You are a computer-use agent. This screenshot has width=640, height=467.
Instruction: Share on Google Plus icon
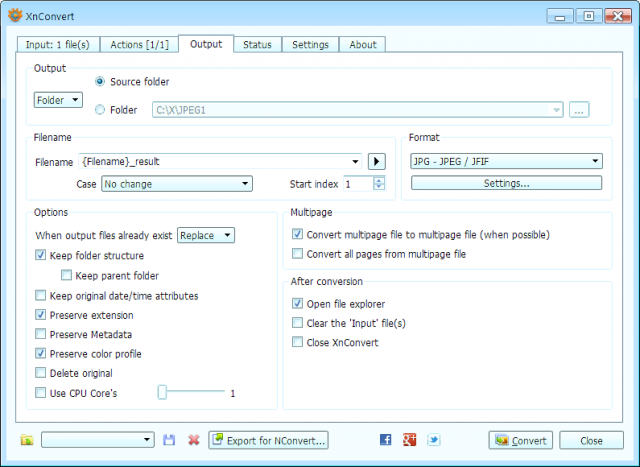click(409, 440)
